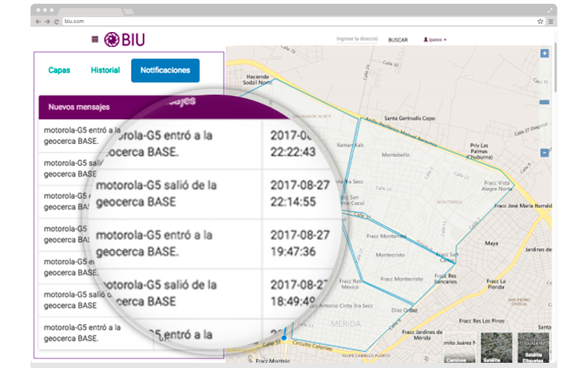Click the MÉRIDA city label

[346, 324]
